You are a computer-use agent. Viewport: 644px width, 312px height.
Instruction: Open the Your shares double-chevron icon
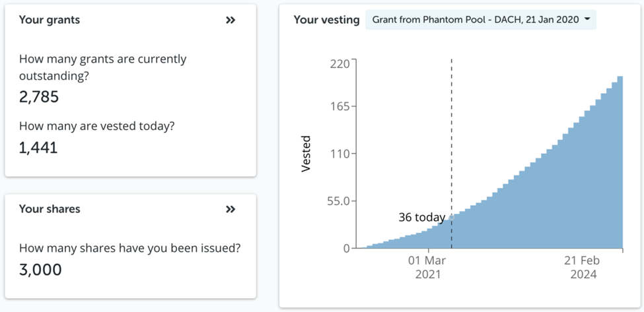coord(231,210)
